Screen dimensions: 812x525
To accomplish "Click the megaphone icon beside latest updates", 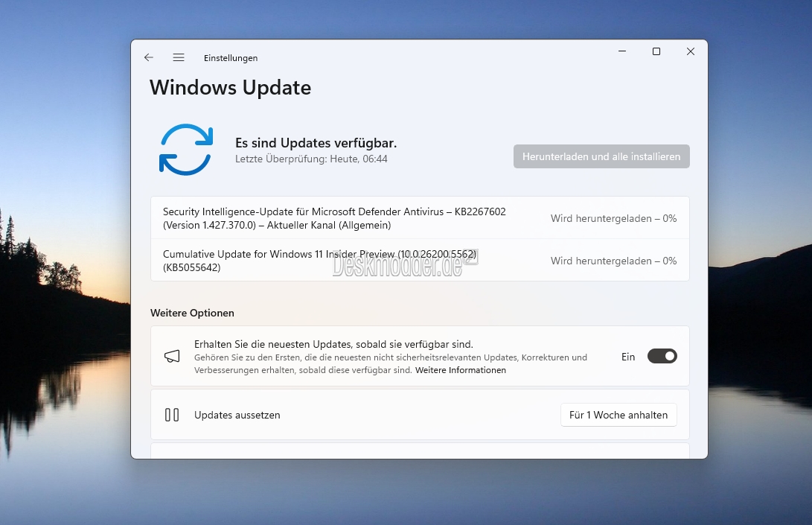I will 172,356.
